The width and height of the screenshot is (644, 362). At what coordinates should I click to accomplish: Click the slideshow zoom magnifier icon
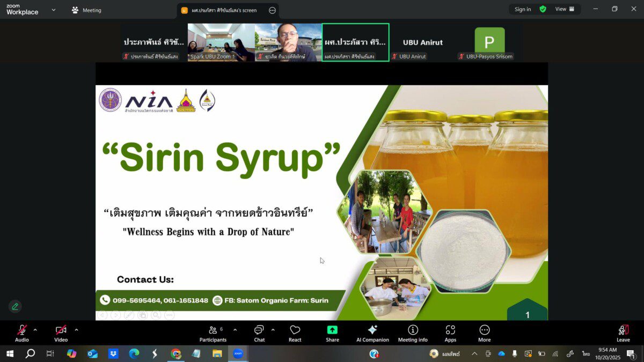(156, 315)
